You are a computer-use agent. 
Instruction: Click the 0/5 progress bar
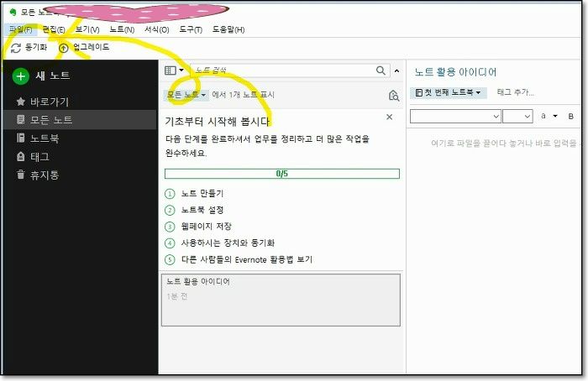tap(282, 174)
